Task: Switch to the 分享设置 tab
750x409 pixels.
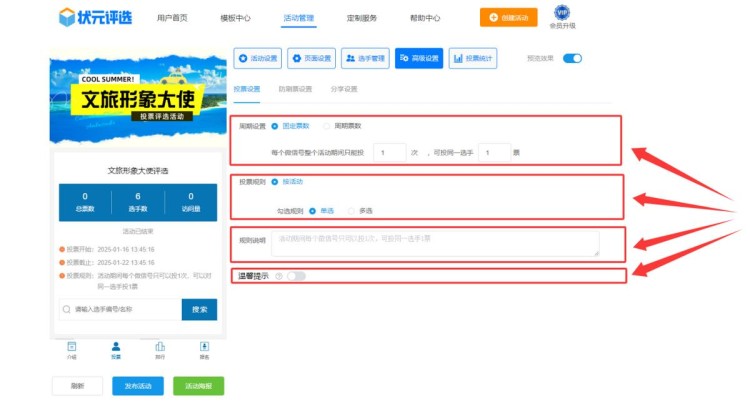Action: 343,89
